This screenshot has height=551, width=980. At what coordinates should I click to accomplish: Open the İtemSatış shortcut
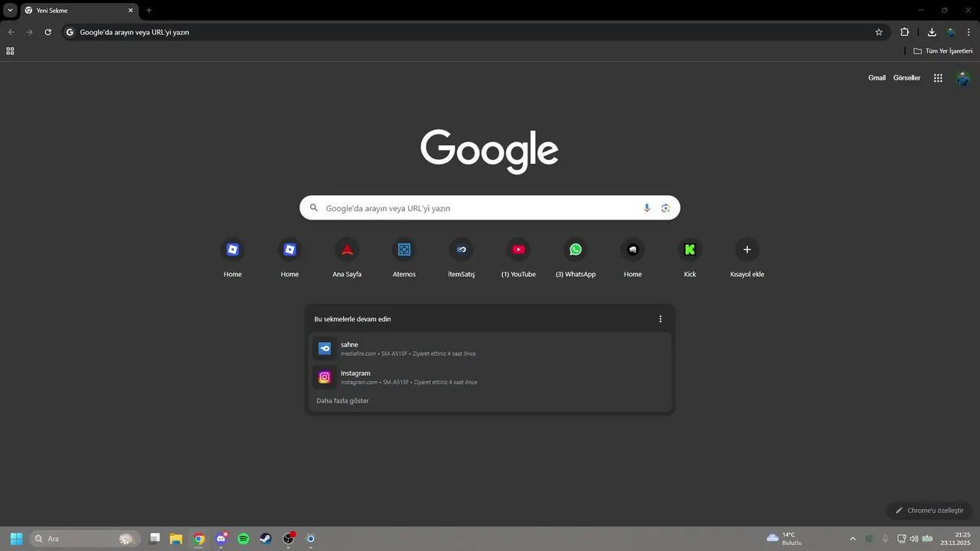461,257
